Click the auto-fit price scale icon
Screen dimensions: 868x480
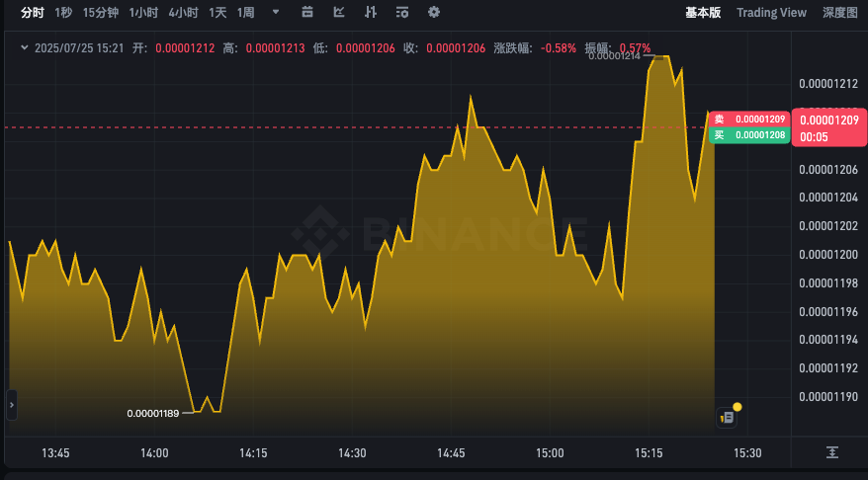click(832, 452)
